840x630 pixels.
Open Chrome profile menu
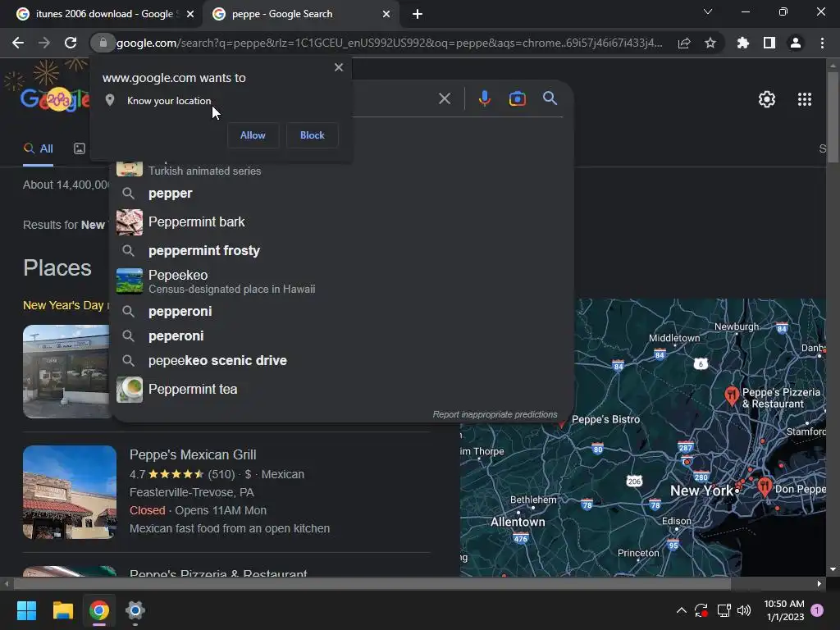(795, 43)
